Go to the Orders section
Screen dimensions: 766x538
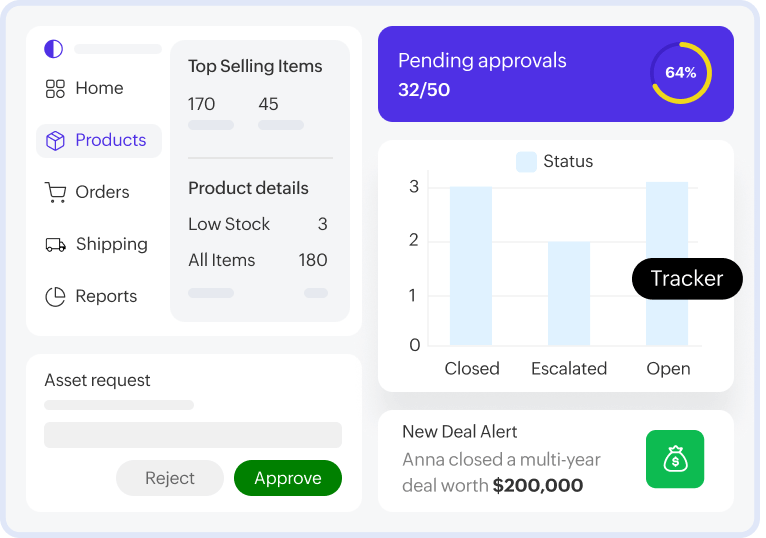[x=102, y=192]
